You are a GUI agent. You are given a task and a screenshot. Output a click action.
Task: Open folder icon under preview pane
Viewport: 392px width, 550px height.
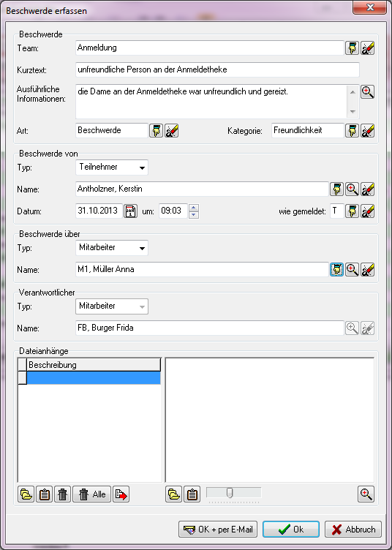(x=173, y=494)
